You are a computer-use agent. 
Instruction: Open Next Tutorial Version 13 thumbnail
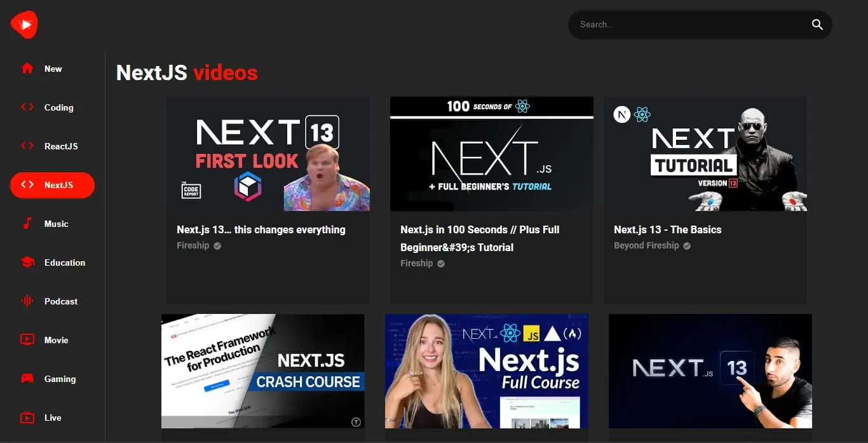tap(705, 154)
